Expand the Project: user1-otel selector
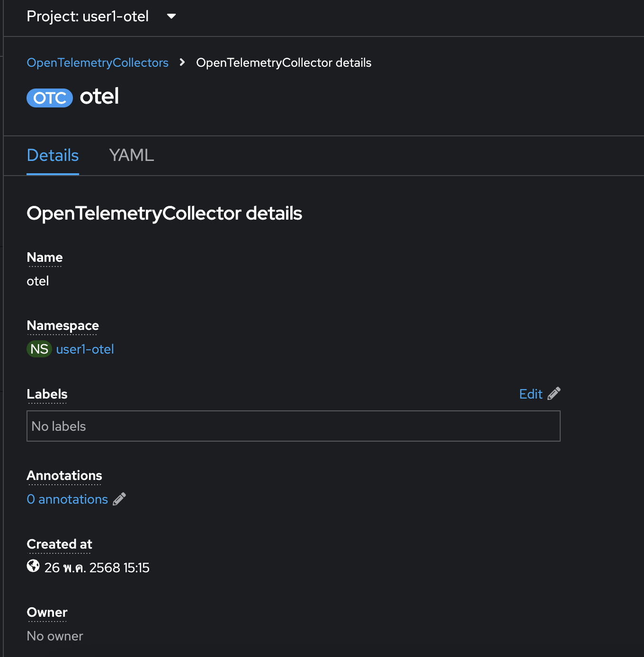Viewport: 644px width, 657px height. [101, 17]
